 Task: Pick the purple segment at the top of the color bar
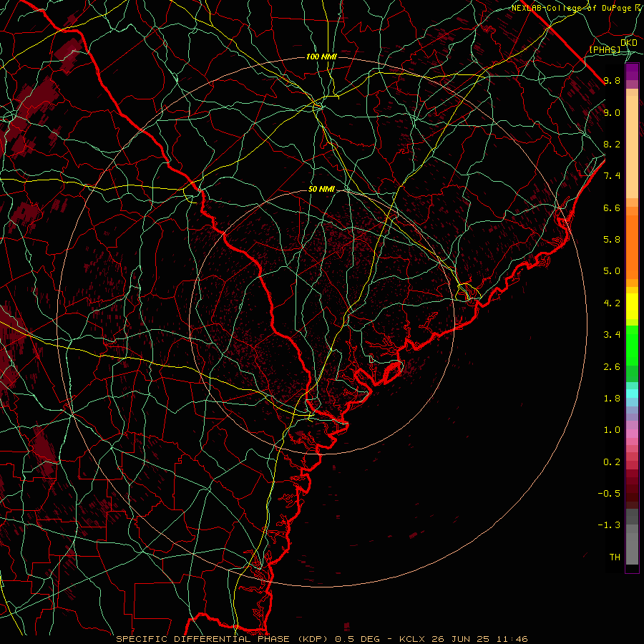tap(632, 72)
